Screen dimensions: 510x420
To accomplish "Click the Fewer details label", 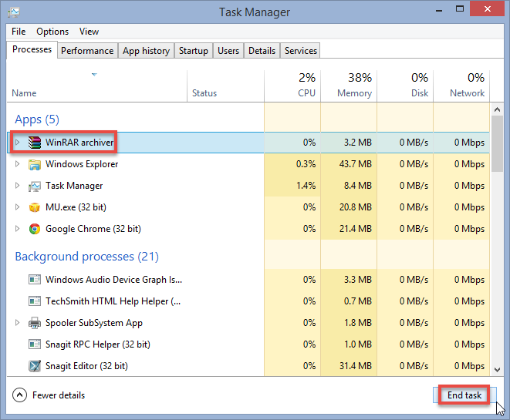I will [x=59, y=395].
